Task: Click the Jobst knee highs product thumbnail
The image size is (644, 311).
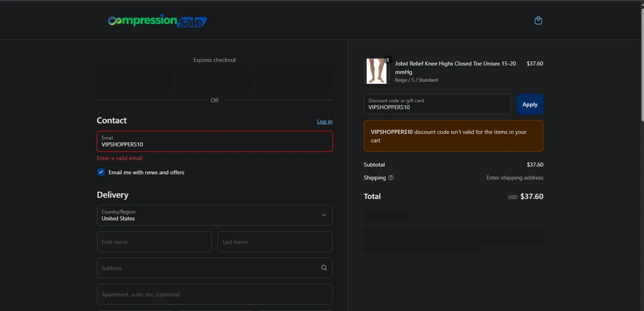Action: coord(377,71)
